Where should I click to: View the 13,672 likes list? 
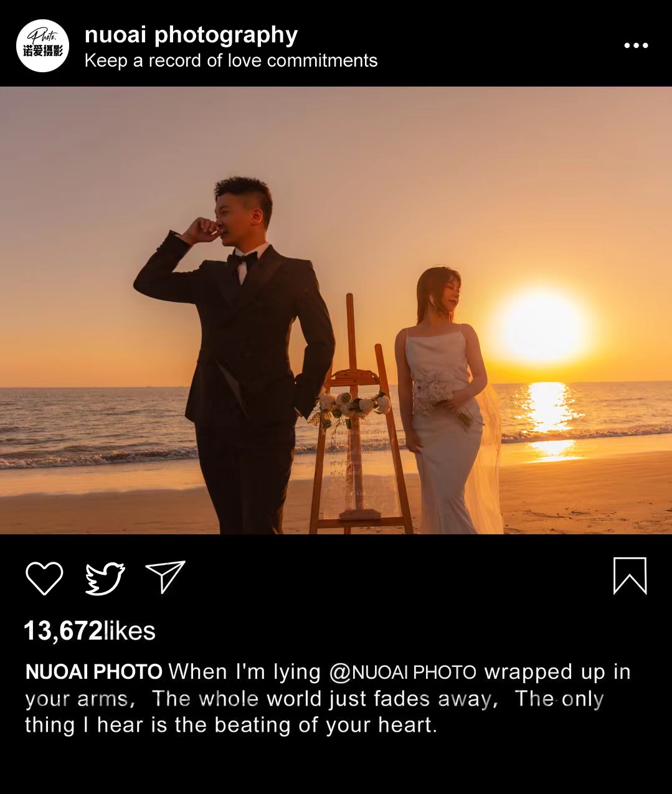(x=90, y=631)
